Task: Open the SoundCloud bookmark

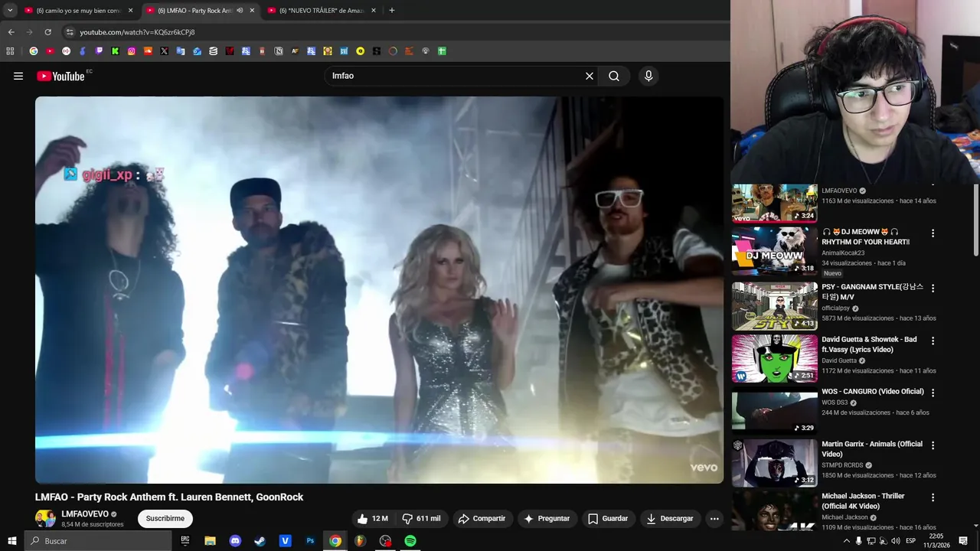Action: (x=148, y=51)
